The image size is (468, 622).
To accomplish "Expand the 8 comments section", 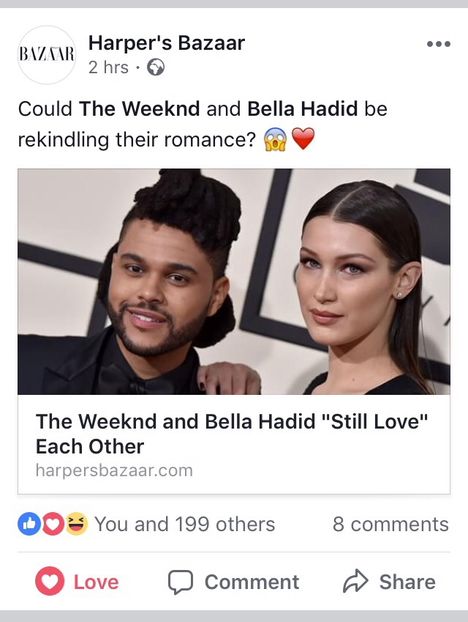I will (391, 524).
